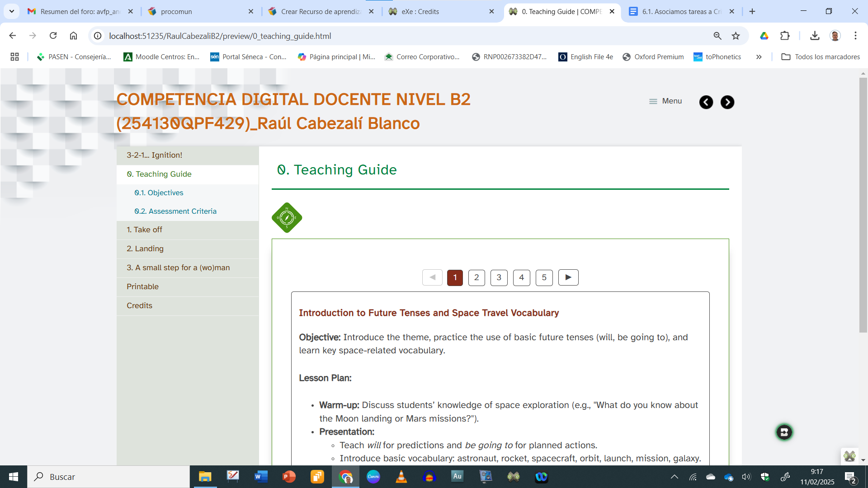Open 0.1. Objectives subpage
Viewport: 868px width, 488px height.
pyautogui.click(x=188, y=192)
